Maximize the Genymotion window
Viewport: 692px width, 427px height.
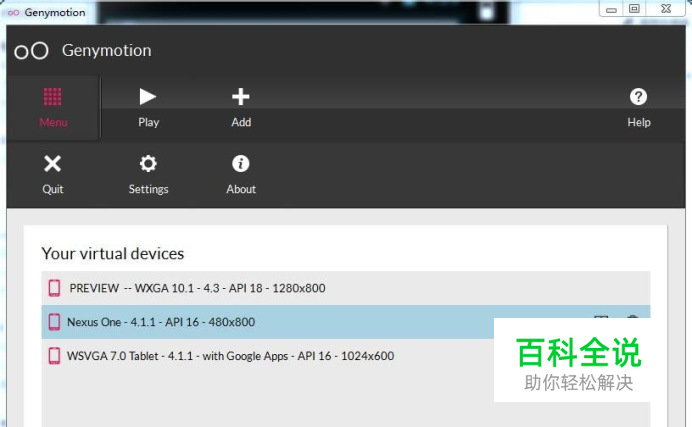(634, 9)
